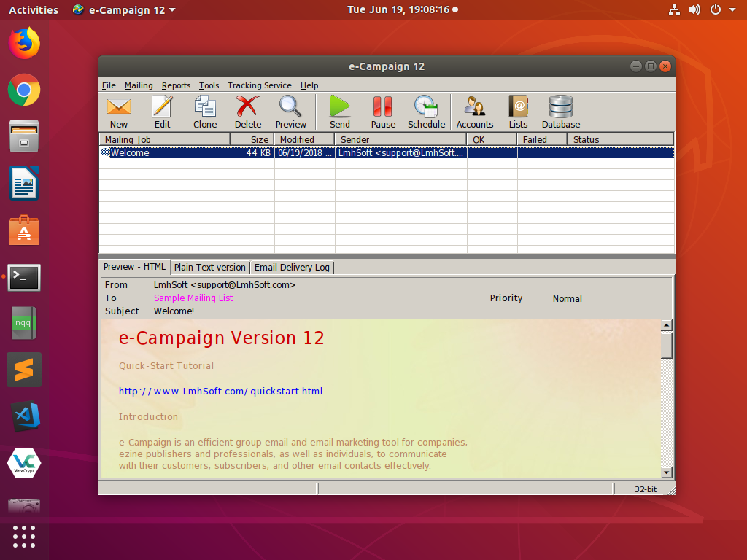Open the mailing Lists address book
The height and width of the screenshot is (560, 747).
pyautogui.click(x=518, y=112)
